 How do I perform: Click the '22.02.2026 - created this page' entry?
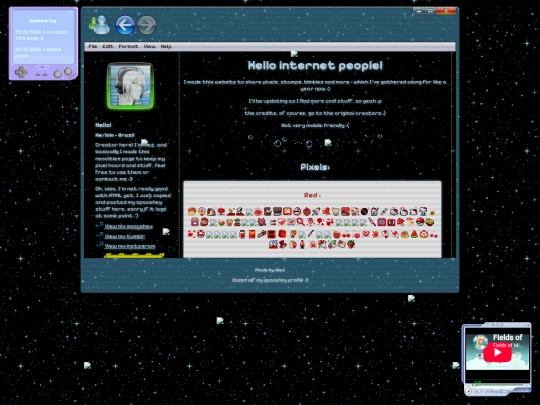click(x=41, y=35)
